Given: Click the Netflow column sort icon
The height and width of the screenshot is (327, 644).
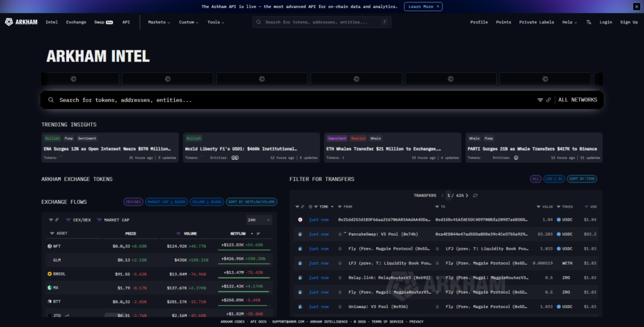Looking at the screenshot, I should (x=257, y=233).
